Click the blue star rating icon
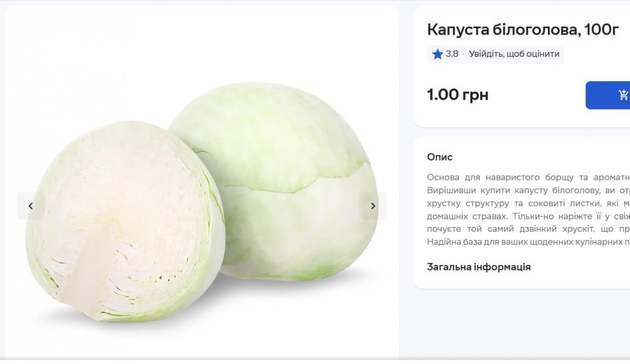Screen dimensions: 630x364 pos(437,54)
